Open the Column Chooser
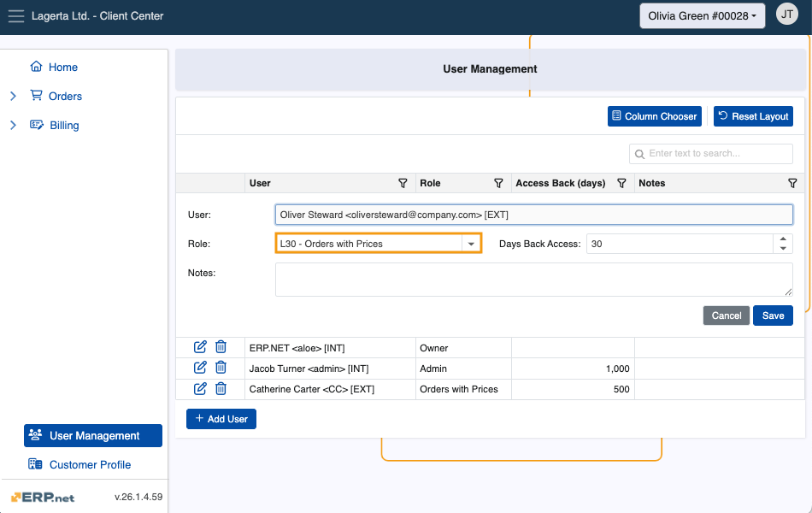 click(654, 116)
